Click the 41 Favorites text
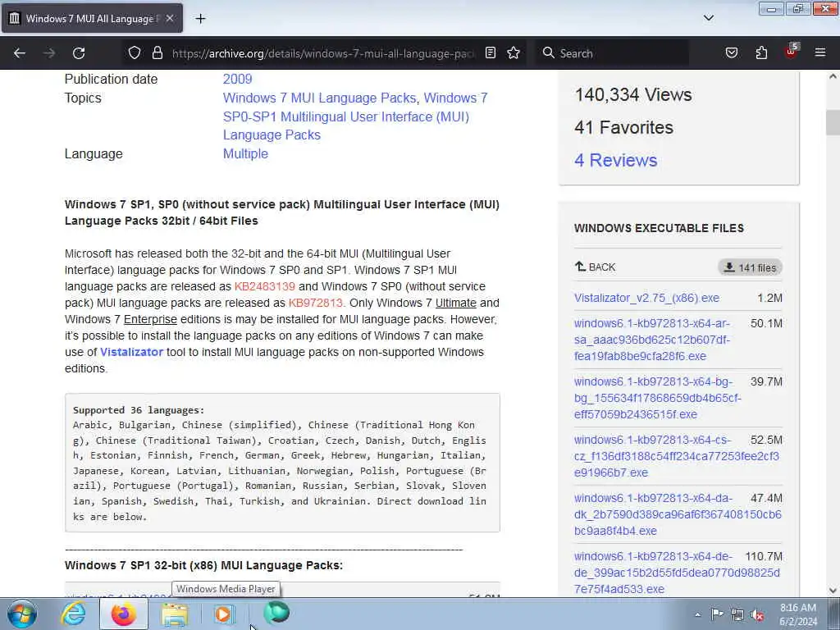Image resolution: width=840 pixels, height=630 pixels. click(x=623, y=127)
